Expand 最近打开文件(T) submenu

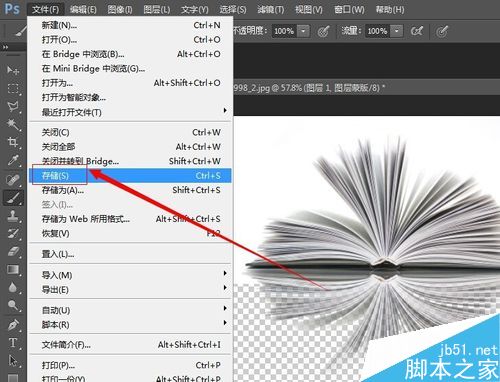[x=225, y=110]
